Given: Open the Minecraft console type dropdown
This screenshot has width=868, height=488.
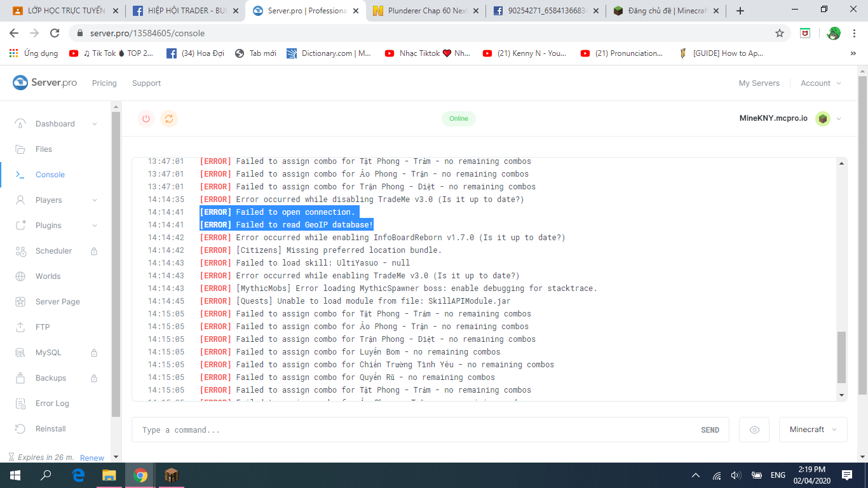Looking at the screenshot, I should click(x=813, y=430).
